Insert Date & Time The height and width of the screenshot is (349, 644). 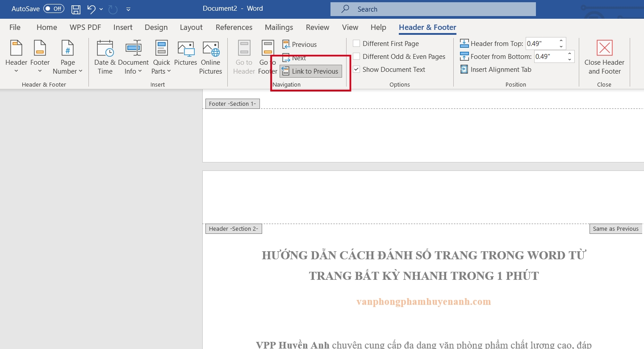105,57
